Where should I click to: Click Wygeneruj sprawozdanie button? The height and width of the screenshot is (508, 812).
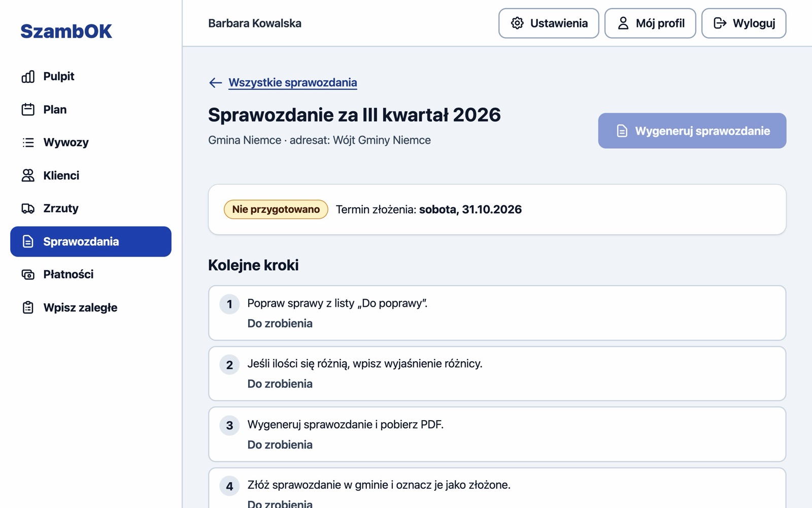point(692,131)
